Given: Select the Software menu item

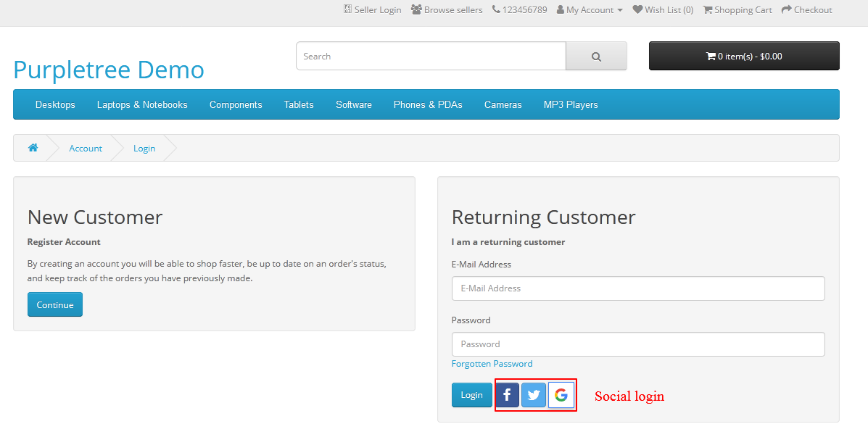Looking at the screenshot, I should click(354, 104).
